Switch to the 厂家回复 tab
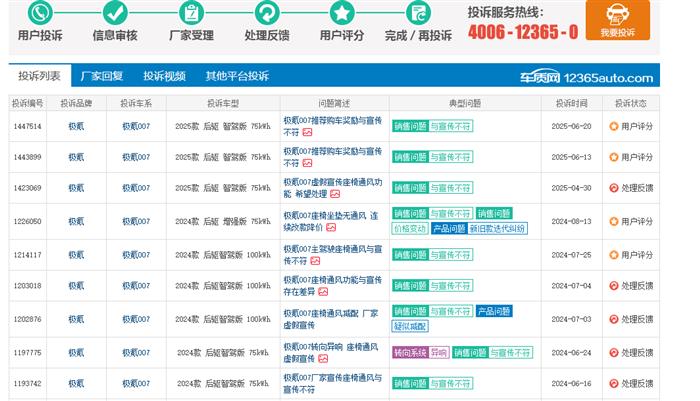 pyautogui.click(x=101, y=76)
